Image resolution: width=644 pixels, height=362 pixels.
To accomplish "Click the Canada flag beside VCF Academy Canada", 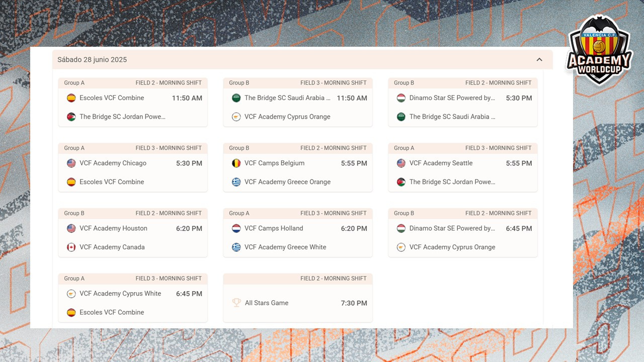I will 71,247.
